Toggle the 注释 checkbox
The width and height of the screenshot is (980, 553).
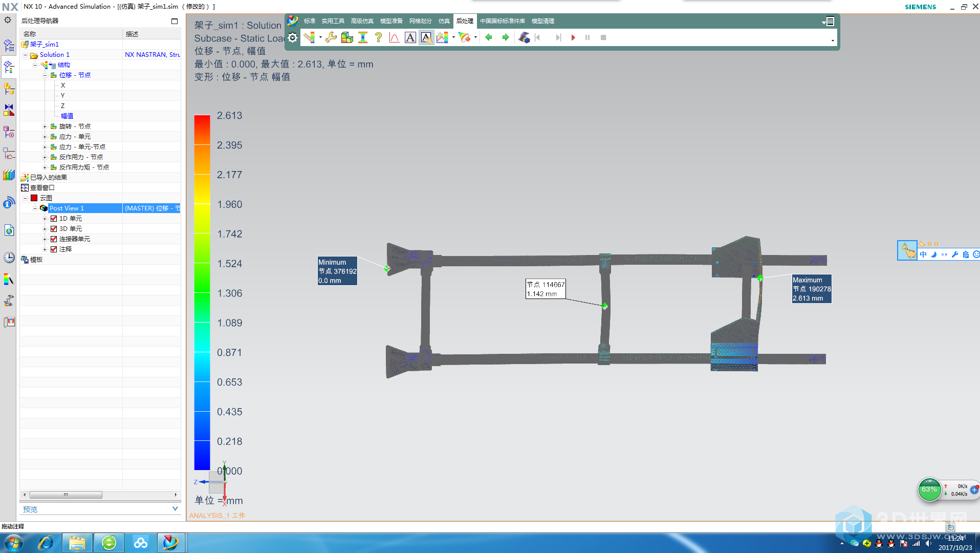click(x=54, y=249)
